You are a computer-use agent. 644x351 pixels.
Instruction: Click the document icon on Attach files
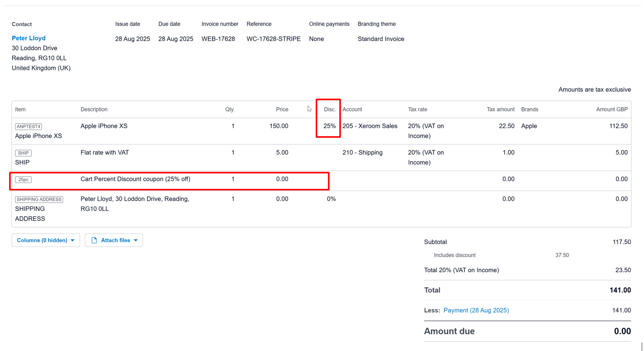(x=94, y=240)
